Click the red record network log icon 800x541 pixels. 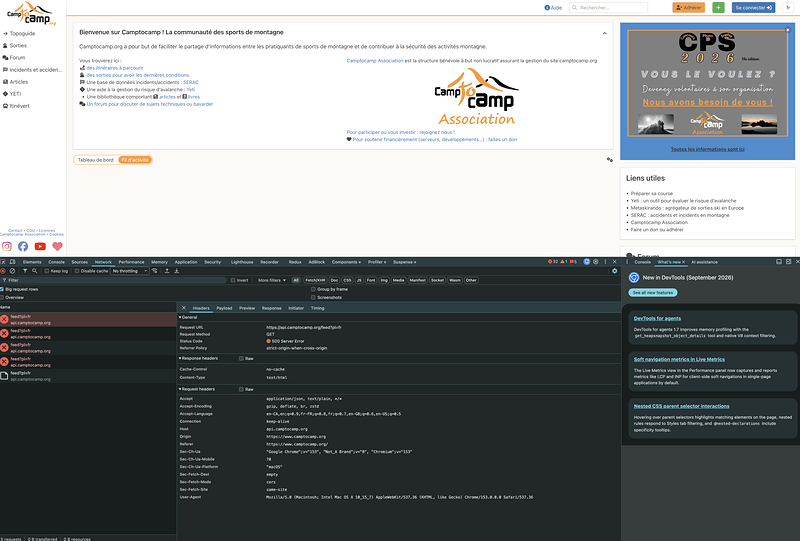[3, 271]
